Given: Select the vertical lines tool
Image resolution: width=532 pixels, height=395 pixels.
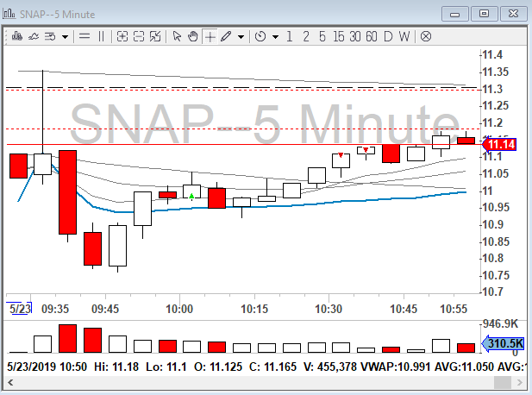Looking at the screenshot, I should tap(101, 36).
